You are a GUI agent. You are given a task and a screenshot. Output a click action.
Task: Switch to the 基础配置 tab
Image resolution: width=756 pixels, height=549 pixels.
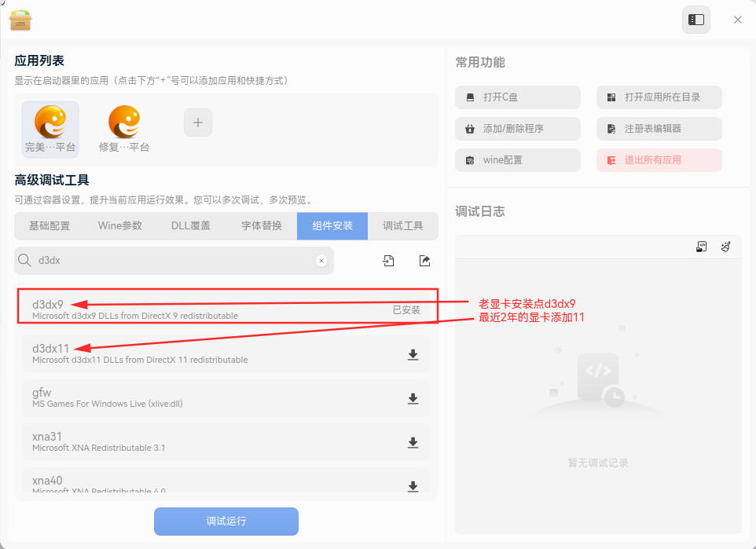(50, 226)
